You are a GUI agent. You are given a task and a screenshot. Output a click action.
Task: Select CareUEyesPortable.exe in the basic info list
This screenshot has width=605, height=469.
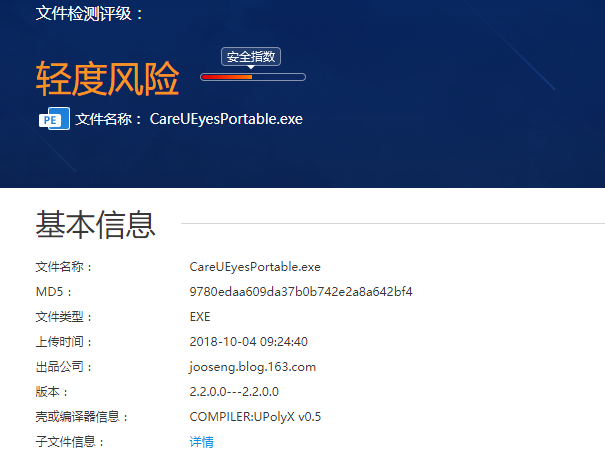(x=255, y=267)
